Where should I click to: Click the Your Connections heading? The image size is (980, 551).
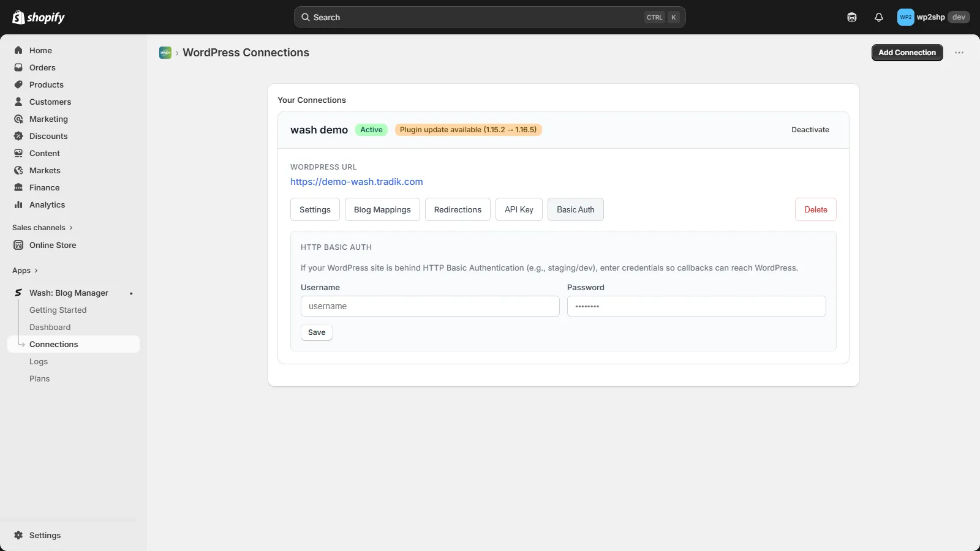[312, 100]
